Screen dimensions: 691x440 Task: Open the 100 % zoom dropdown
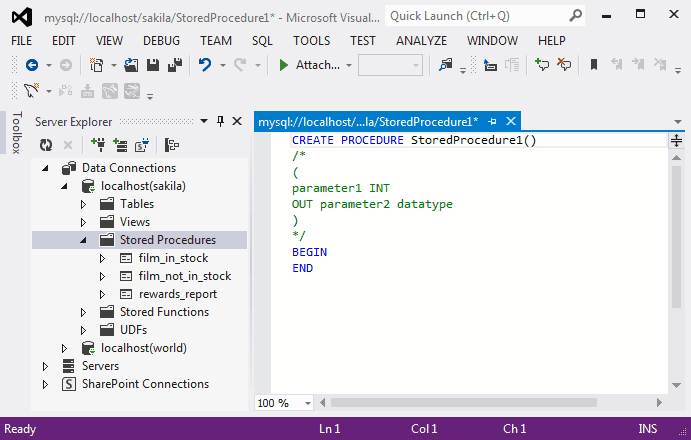[308, 403]
